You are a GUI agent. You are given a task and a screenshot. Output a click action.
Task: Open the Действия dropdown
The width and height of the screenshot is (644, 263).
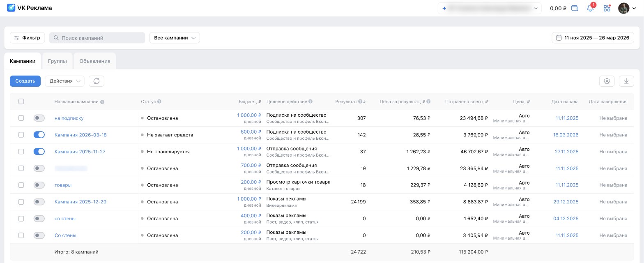point(65,81)
